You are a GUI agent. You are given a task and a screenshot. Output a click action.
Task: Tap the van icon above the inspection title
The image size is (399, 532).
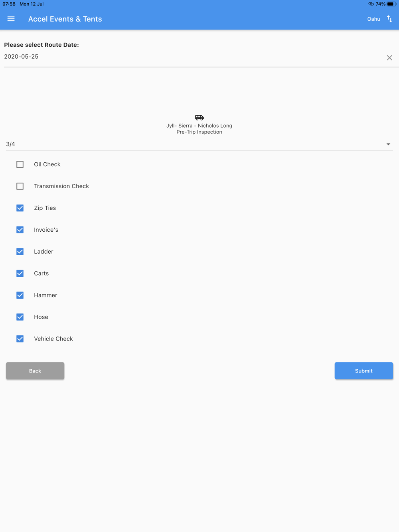point(199,117)
